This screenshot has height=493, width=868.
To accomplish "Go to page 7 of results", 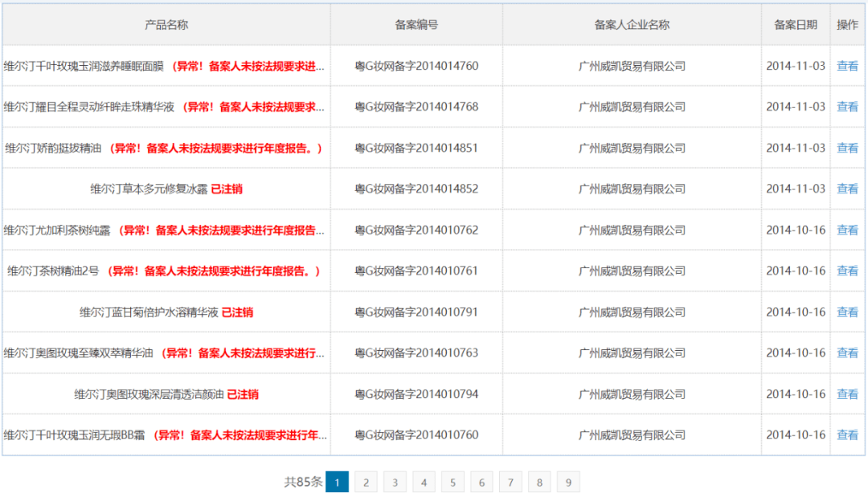I will coord(510,482).
